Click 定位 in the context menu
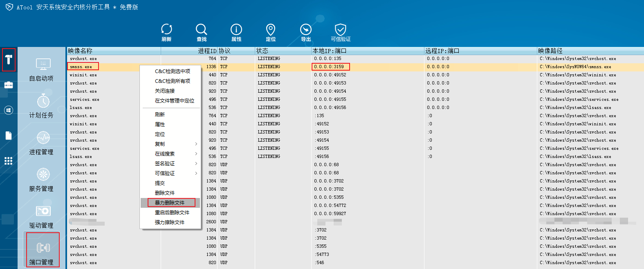The image size is (644, 269). (x=171, y=134)
